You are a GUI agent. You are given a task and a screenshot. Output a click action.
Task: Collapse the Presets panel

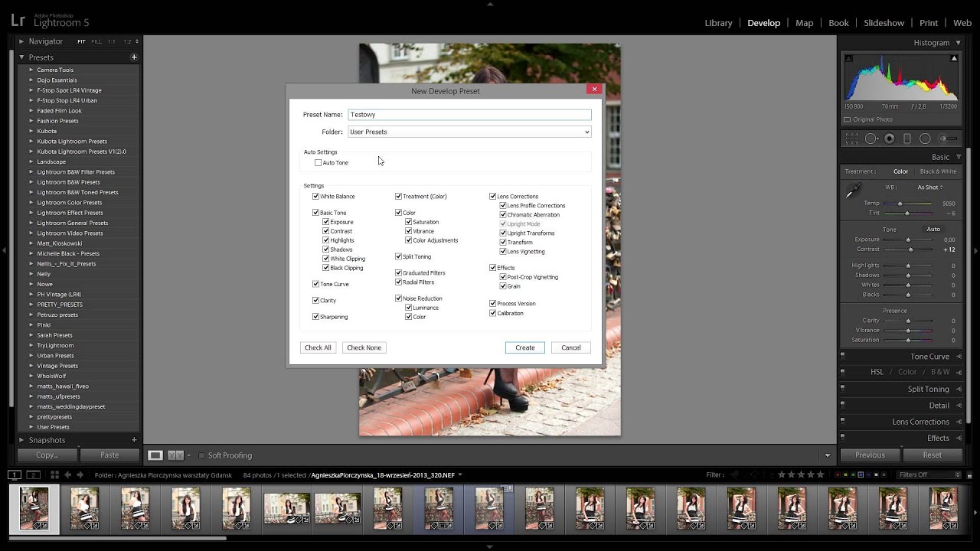(x=22, y=57)
